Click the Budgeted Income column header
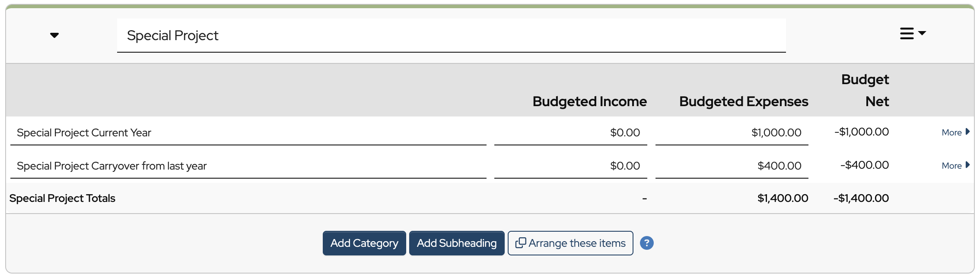The image size is (980, 277). (x=589, y=101)
